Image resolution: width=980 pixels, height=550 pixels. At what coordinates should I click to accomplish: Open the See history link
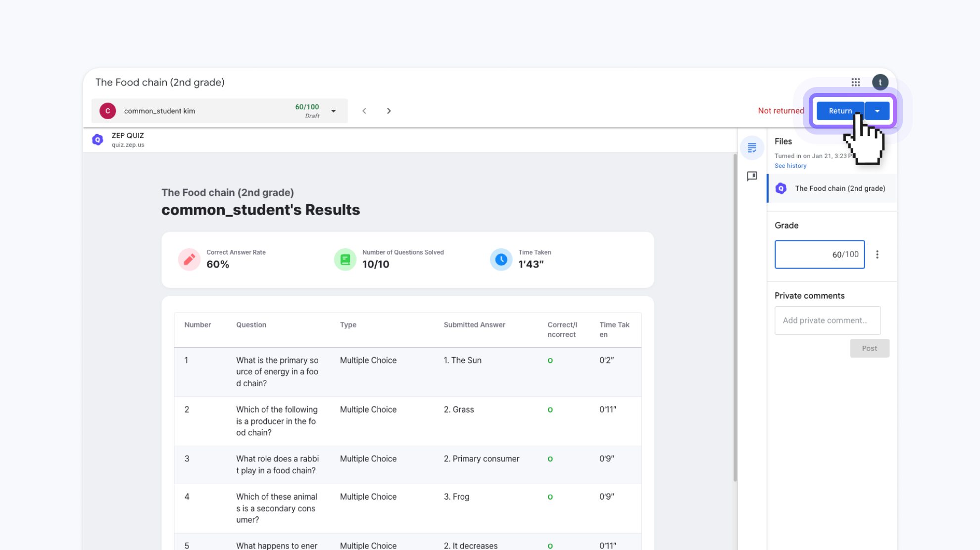(x=790, y=166)
